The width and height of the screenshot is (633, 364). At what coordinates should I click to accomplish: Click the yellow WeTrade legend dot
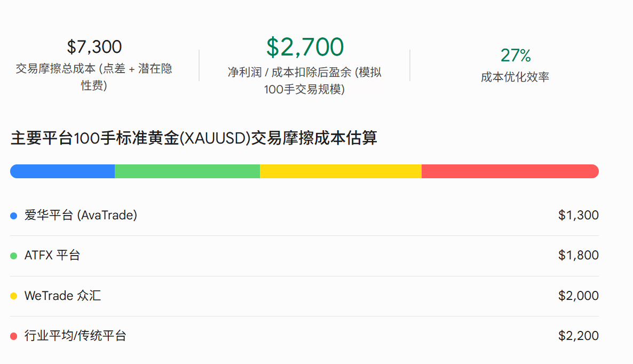click(x=14, y=296)
